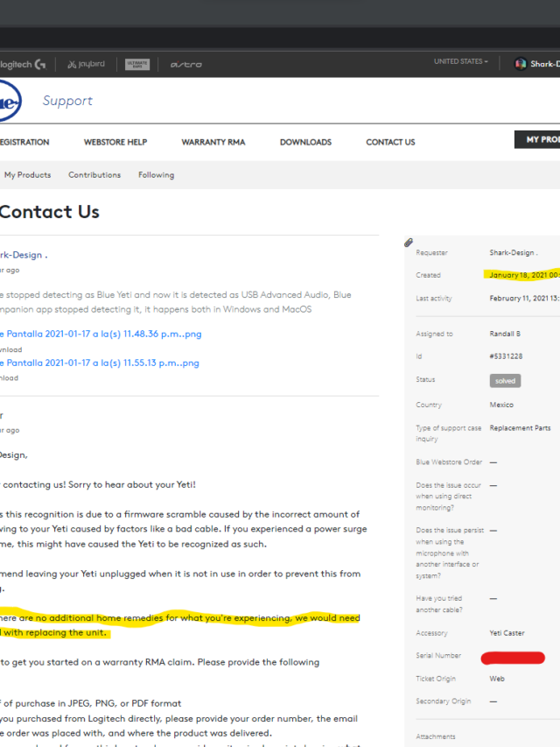Click the Blue microphones logo
The width and height of the screenshot is (560, 747).
click(10, 101)
